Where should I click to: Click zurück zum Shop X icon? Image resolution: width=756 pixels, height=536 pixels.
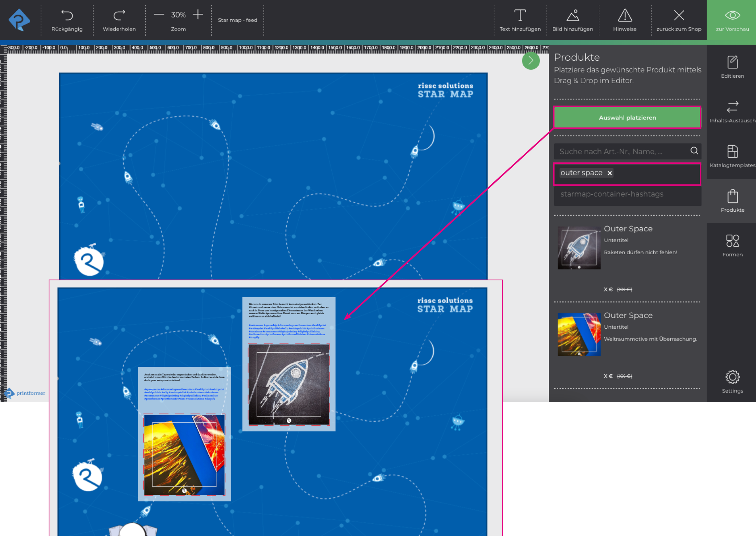coord(679,15)
